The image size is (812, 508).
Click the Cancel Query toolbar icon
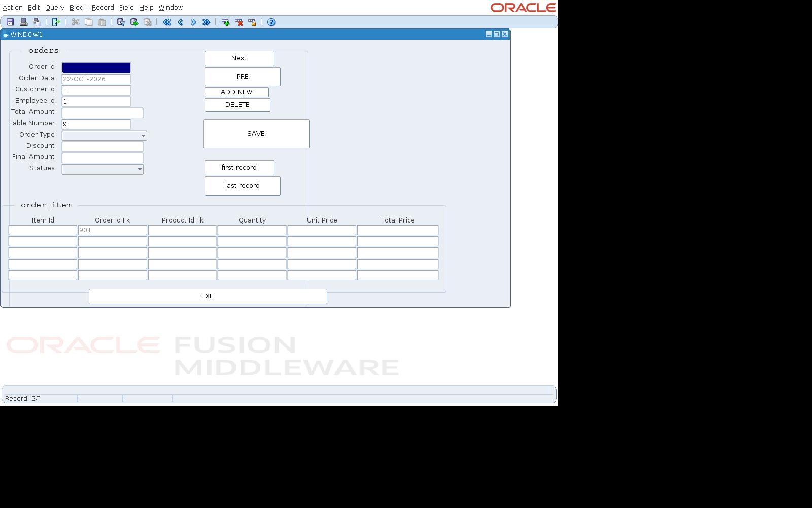[x=147, y=22]
